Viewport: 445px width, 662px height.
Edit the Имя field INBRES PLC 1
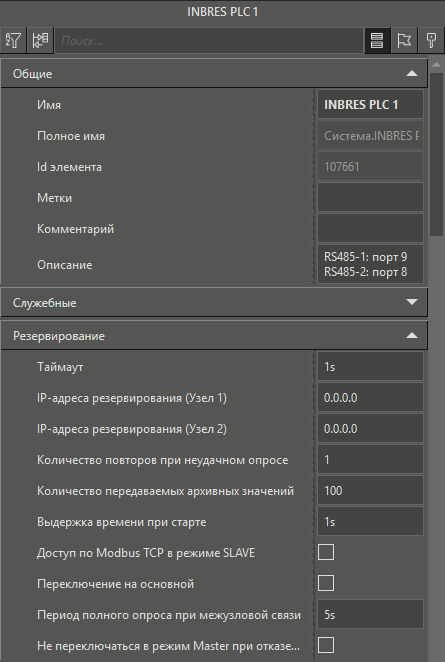[370, 104]
